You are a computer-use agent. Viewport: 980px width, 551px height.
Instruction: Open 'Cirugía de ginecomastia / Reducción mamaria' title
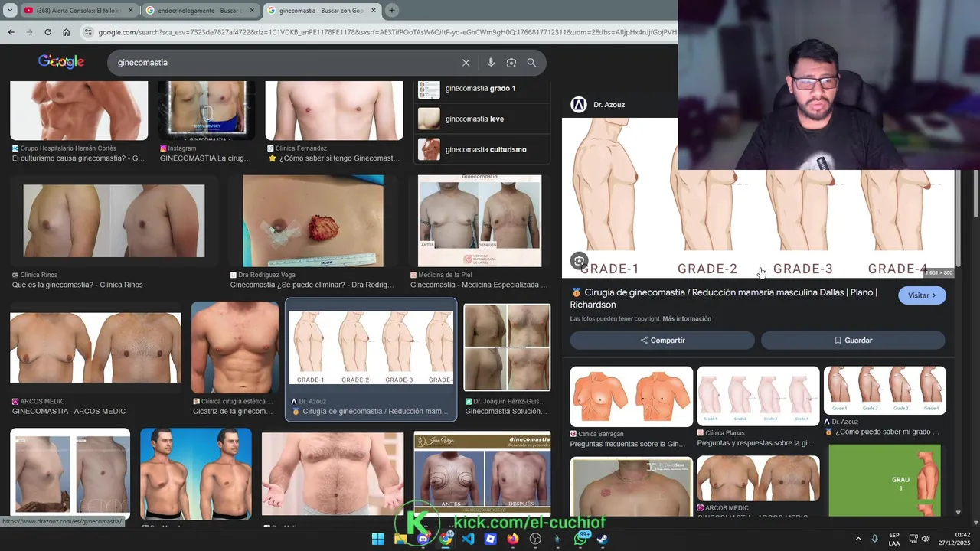724,298
